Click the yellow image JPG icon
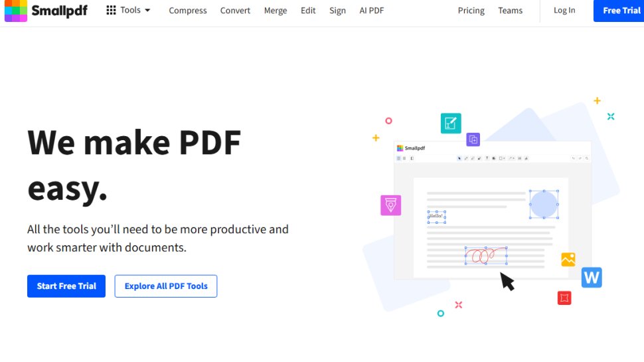The width and height of the screenshot is (644, 362). pos(568,260)
